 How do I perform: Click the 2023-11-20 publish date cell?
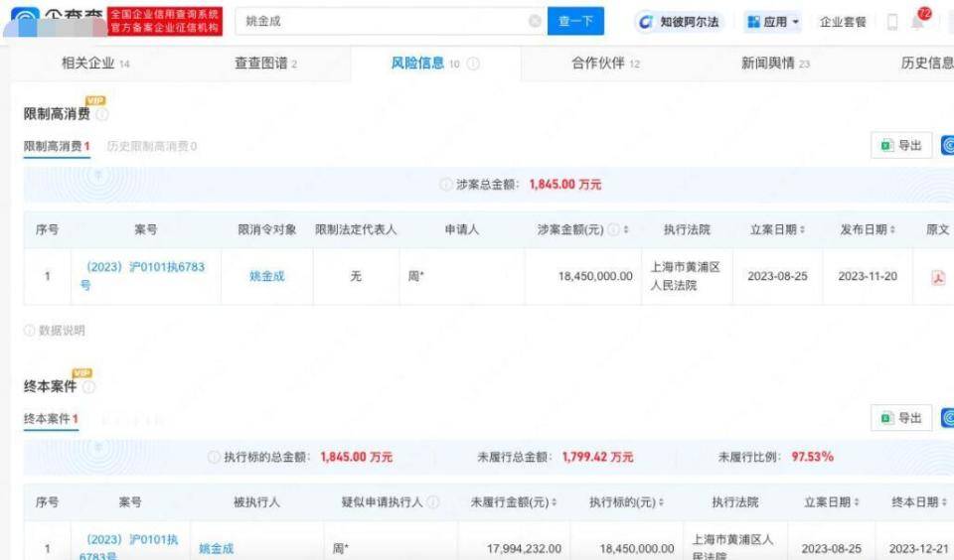tap(868, 276)
